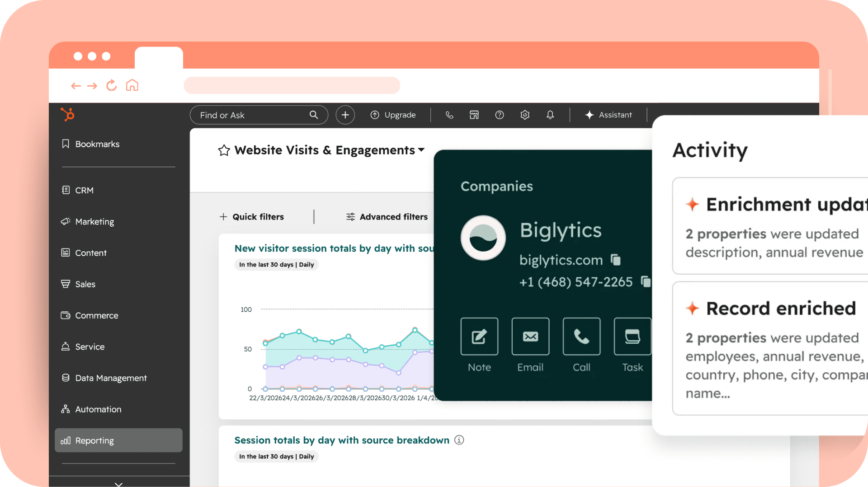Click the Call icon on company card

pos(581,337)
